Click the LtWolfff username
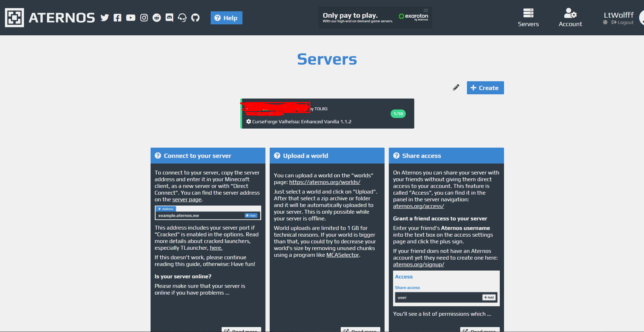The width and height of the screenshot is (644, 332). tap(619, 15)
